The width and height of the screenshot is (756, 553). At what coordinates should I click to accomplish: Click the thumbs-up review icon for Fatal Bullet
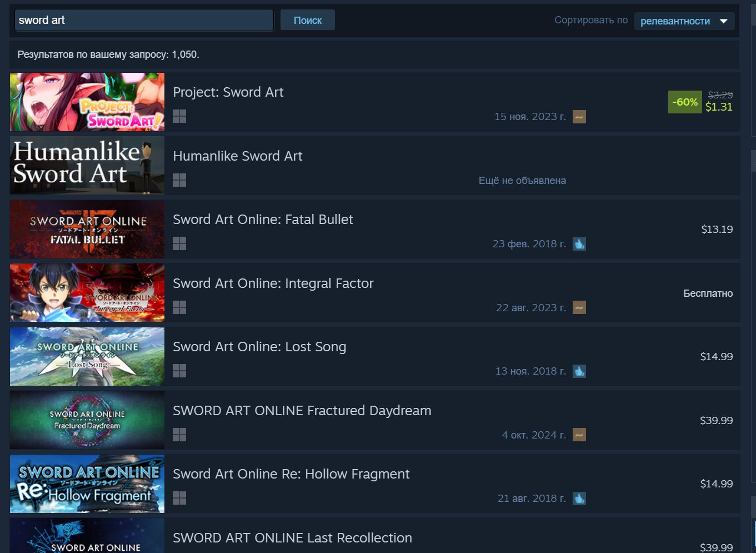(579, 244)
